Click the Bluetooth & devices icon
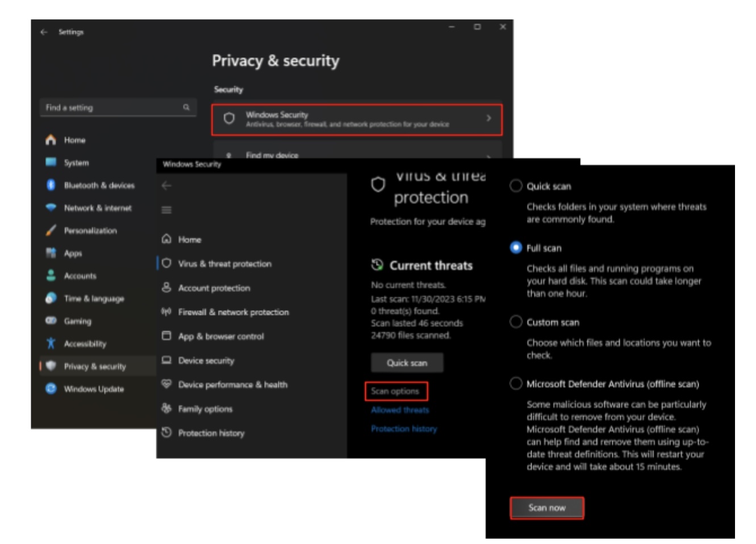Image resolution: width=756 pixels, height=544 pixels. pos(51,185)
